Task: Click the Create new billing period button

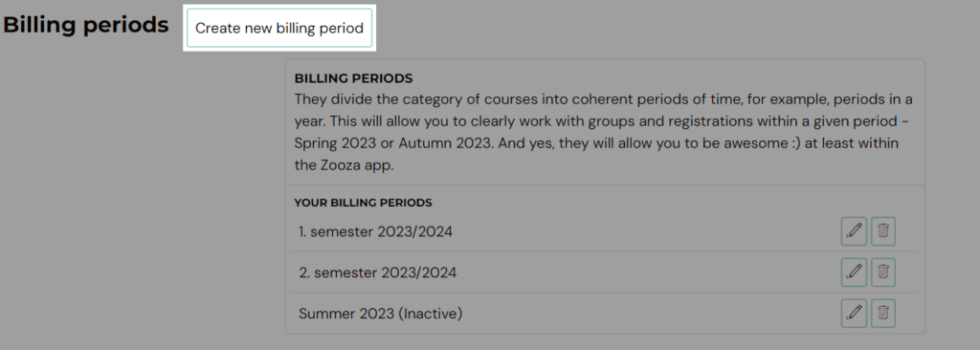Action: (x=279, y=28)
